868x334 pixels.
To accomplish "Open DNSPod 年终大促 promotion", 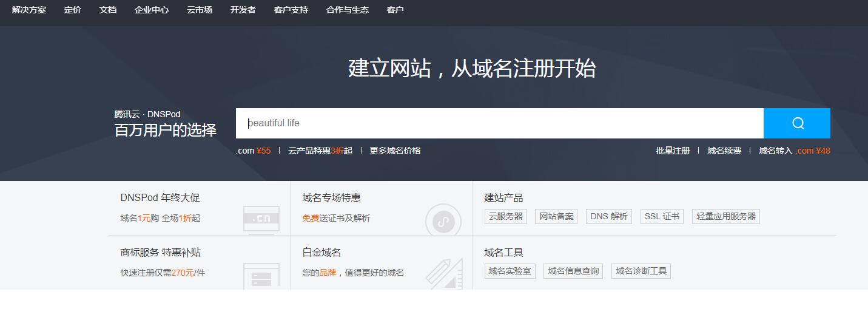I will coord(160,198).
